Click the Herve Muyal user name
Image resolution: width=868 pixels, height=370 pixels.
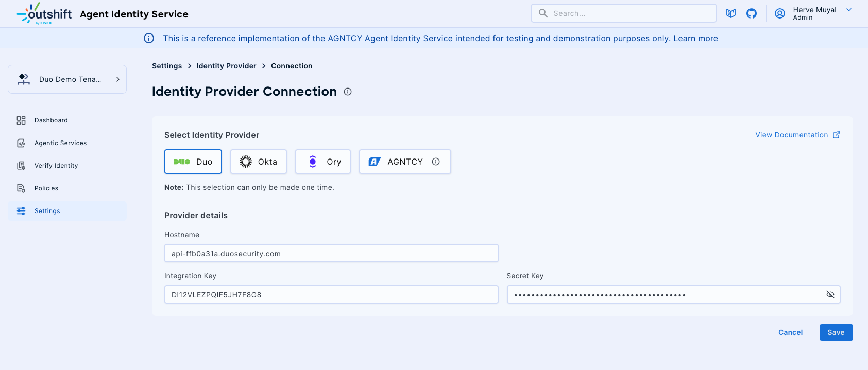[814, 10]
